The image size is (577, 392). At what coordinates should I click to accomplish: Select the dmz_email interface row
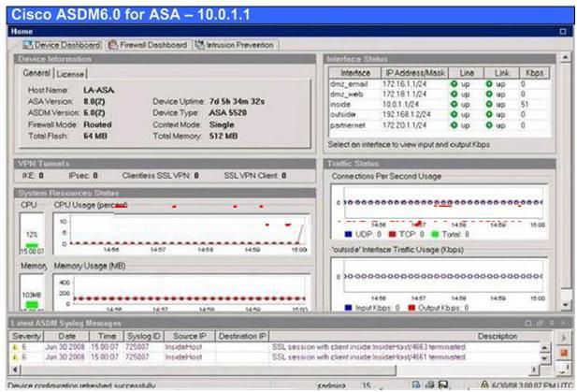[x=440, y=84]
